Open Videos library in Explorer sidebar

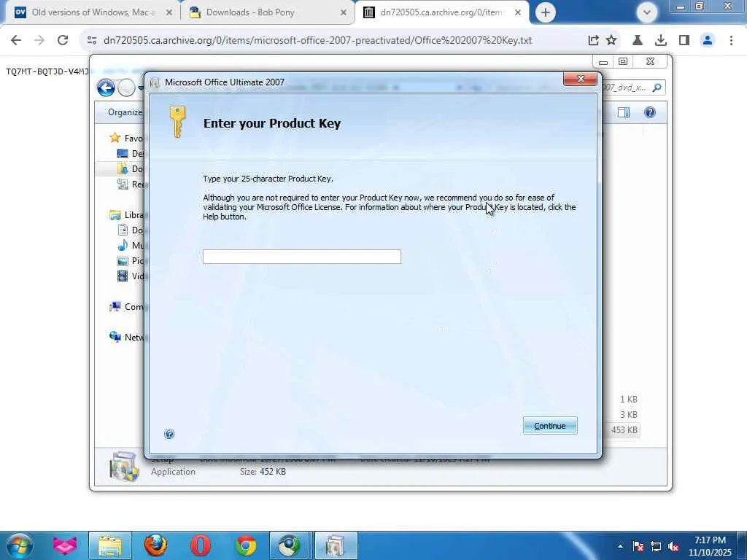point(130,276)
